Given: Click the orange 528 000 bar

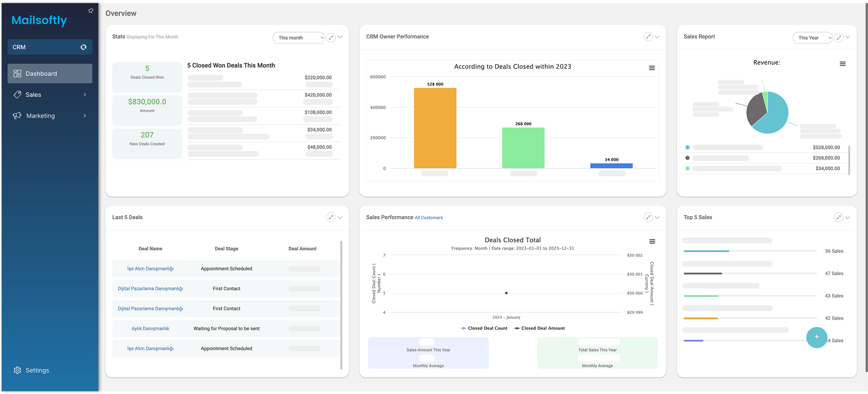Looking at the screenshot, I should point(435,128).
